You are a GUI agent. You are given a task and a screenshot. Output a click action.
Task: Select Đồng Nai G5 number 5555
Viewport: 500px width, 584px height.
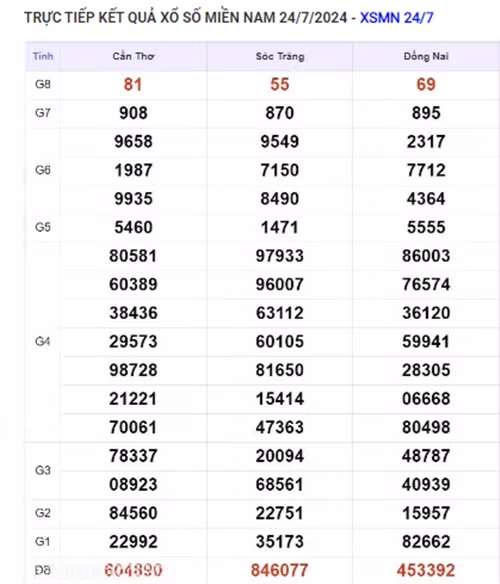coord(426,227)
